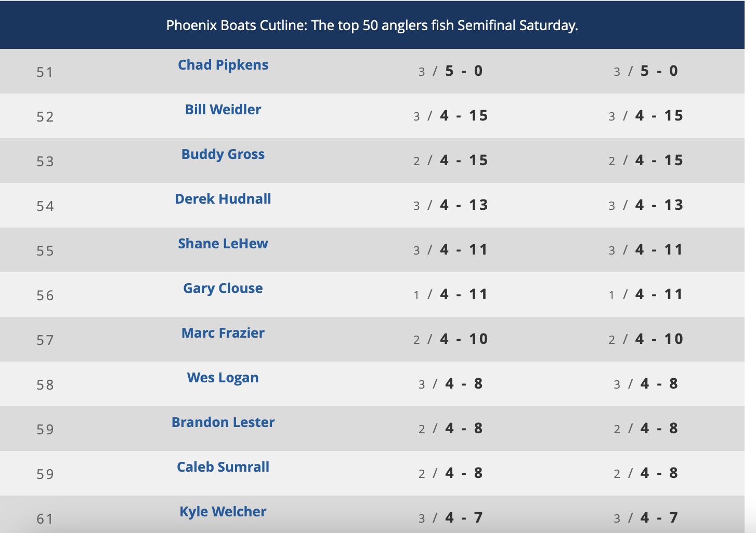Viewport: 756px width, 533px height.
Task: Open Chad Pipkens' angler profile link
Action: coord(223,65)
